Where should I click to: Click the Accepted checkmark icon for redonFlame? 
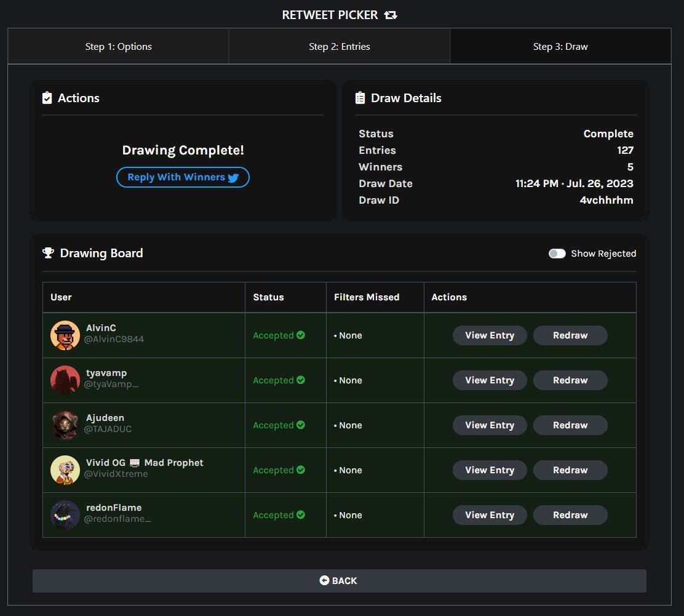click(300, 514)
